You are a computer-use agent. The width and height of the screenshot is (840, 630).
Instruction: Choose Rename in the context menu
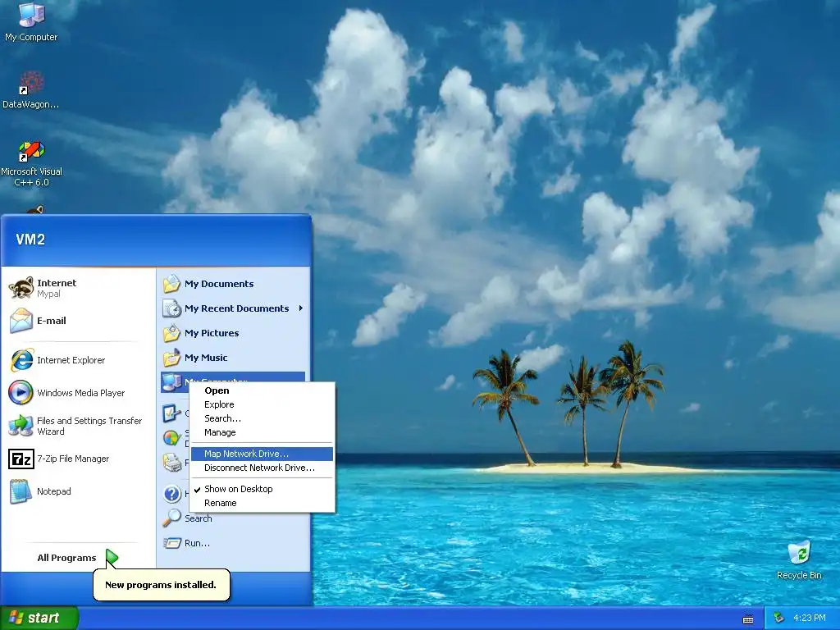pos(262,503)
